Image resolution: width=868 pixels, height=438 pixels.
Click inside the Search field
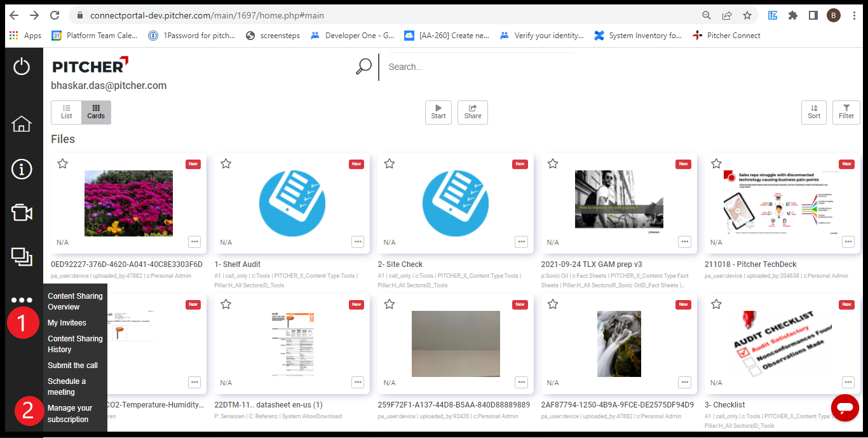click(x=445, y=66)
